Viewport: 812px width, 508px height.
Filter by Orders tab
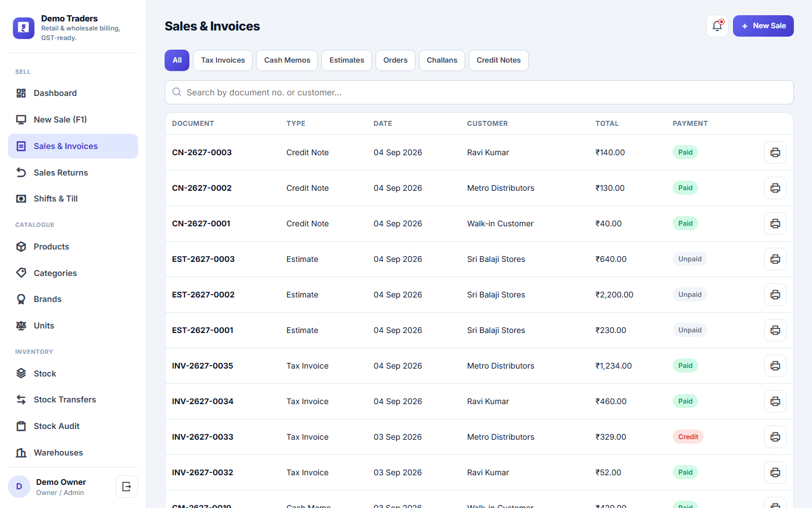coord(395,60)
